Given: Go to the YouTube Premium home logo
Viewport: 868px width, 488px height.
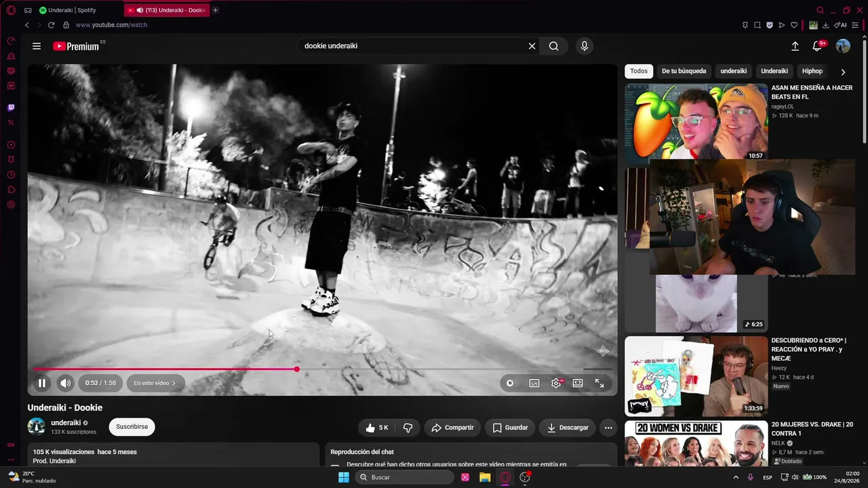Looking at the screenshot, I should [77, 46].
